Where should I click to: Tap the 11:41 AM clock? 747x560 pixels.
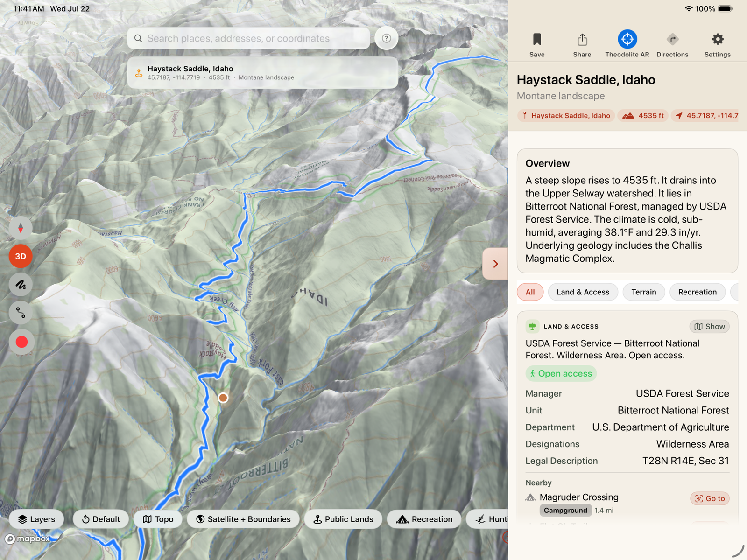pos(29,9)
